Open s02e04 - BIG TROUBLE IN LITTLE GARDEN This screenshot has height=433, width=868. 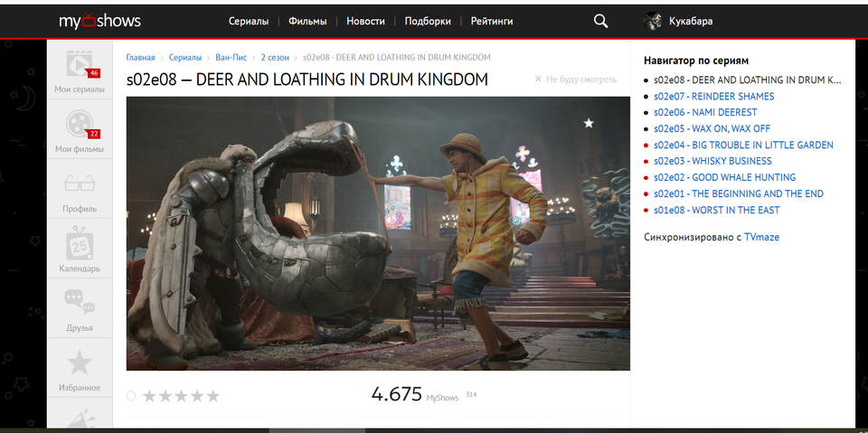pyautogui.click(x=743, y=145)
